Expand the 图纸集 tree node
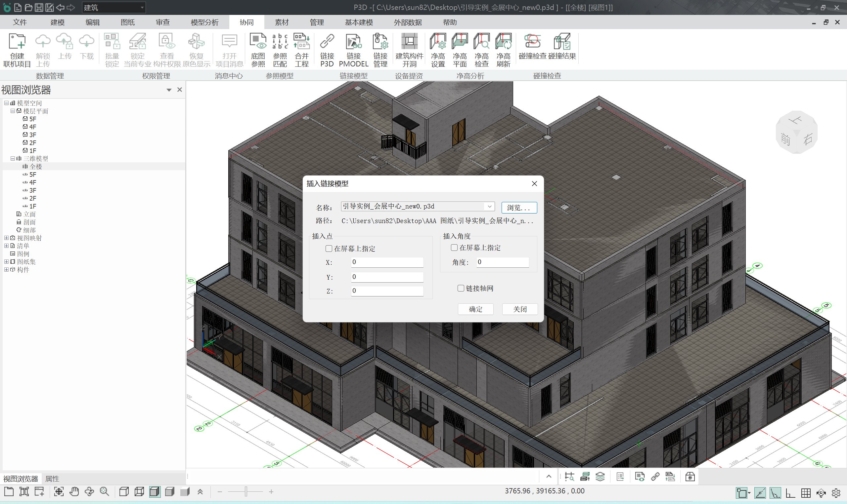The height and width of the screenshot is (504, 847). (6, 262)
